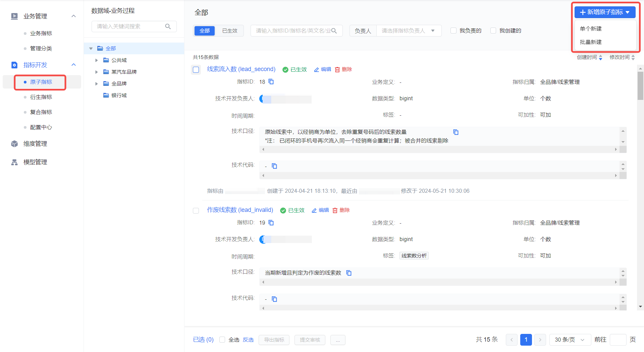
Task: Click the 导出指标 button
Action: click(x=274, y=340)
